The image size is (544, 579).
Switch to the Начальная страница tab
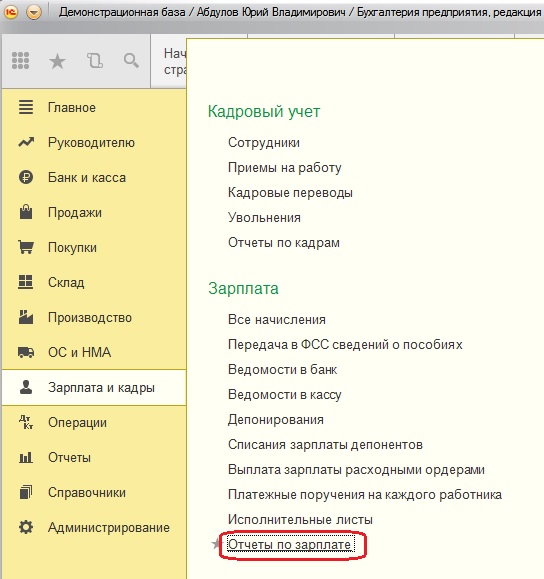pyautogui.click(x=174, y=61)
